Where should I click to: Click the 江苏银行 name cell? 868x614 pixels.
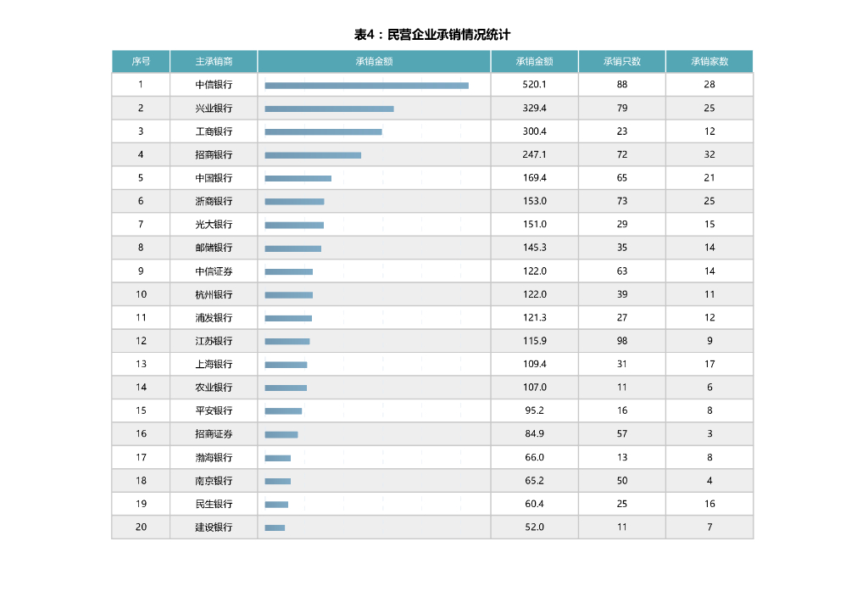(214, 341)
